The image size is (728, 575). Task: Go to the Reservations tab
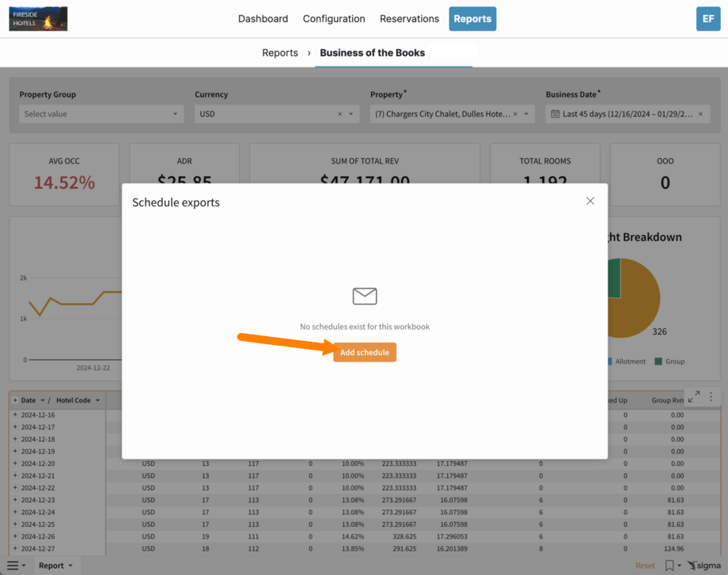(x=409, y=19)
